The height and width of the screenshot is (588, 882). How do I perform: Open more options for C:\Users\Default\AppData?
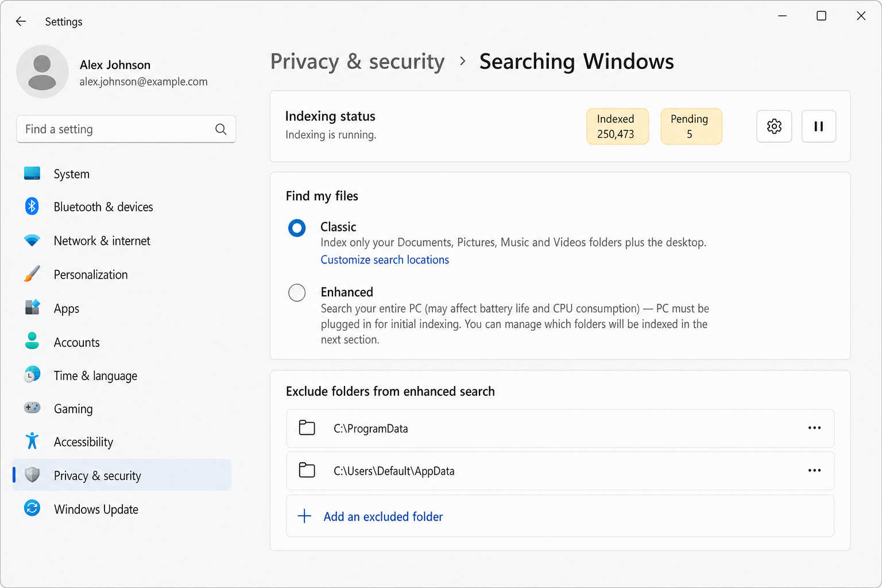pos(814,470)
